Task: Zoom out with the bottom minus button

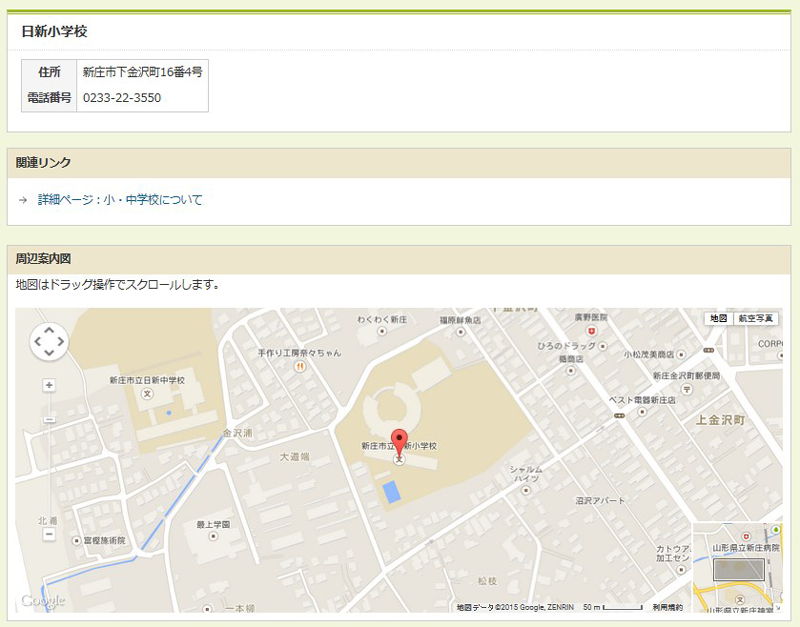Action: (x=49, y=535)
